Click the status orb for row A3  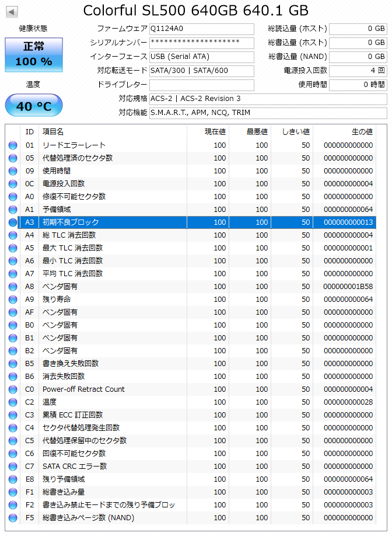click(x=13, y=222)
